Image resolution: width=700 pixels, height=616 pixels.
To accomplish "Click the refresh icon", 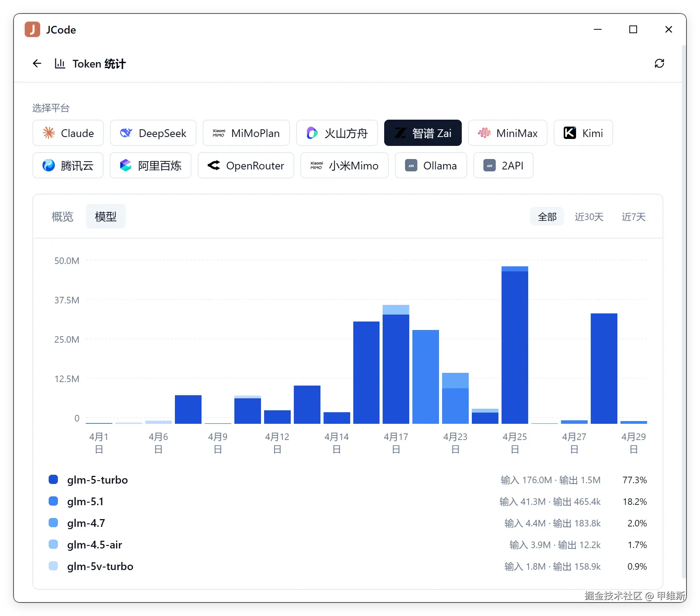I will (659, 63).
